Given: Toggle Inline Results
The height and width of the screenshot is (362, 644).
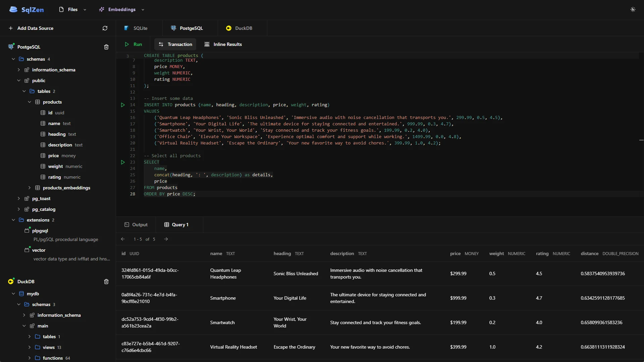Looking at the screenshot, I should pyautogui.click(x=223, y=44).
